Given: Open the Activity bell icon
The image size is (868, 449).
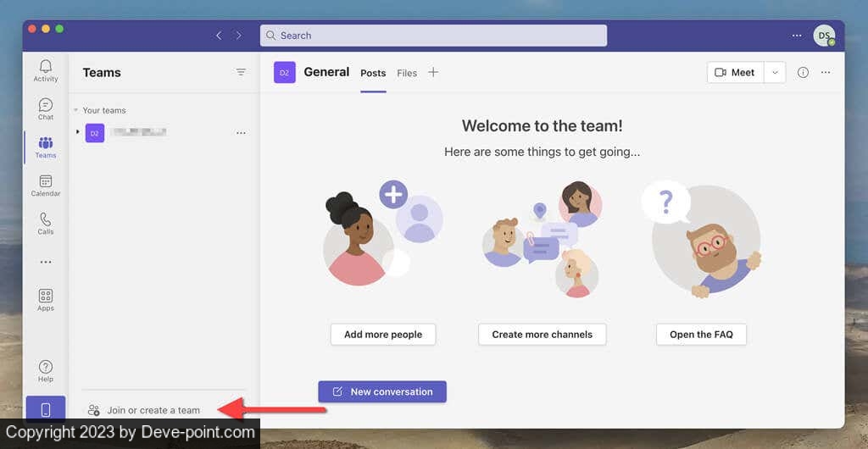Looking at the screenshot, I should (x=46, y=70).
